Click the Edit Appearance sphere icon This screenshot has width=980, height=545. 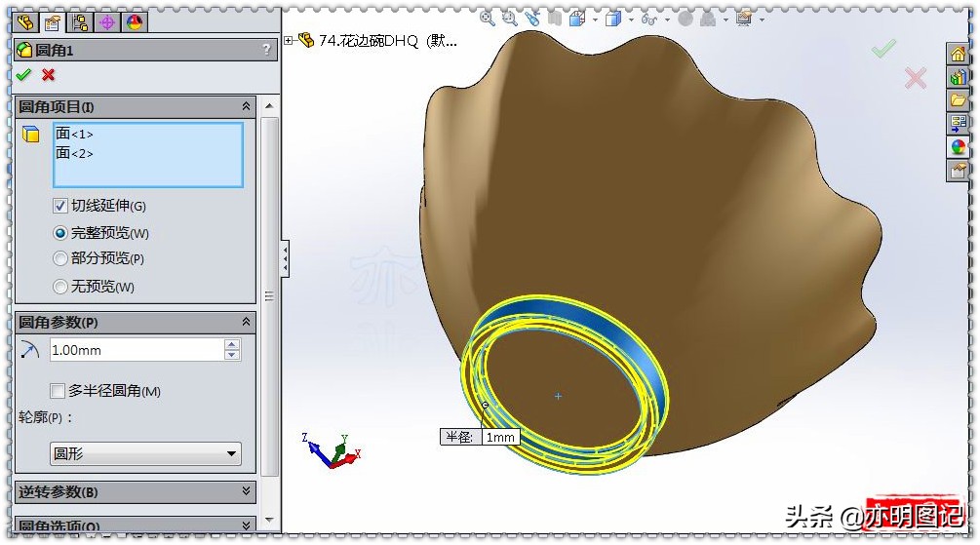point(686,19)
